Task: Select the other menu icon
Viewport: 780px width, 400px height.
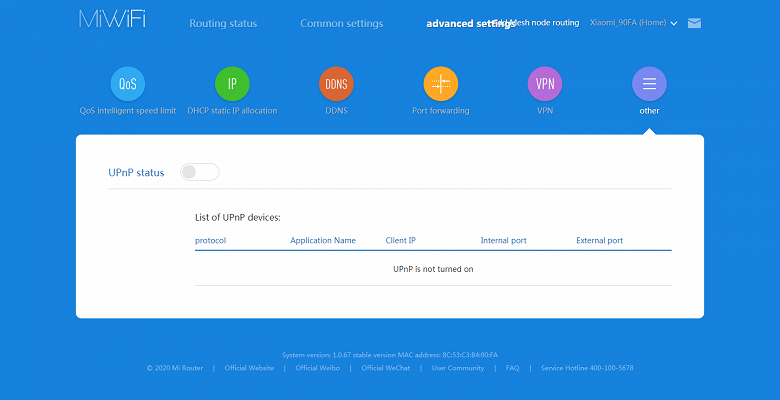Action: point(649,84)
